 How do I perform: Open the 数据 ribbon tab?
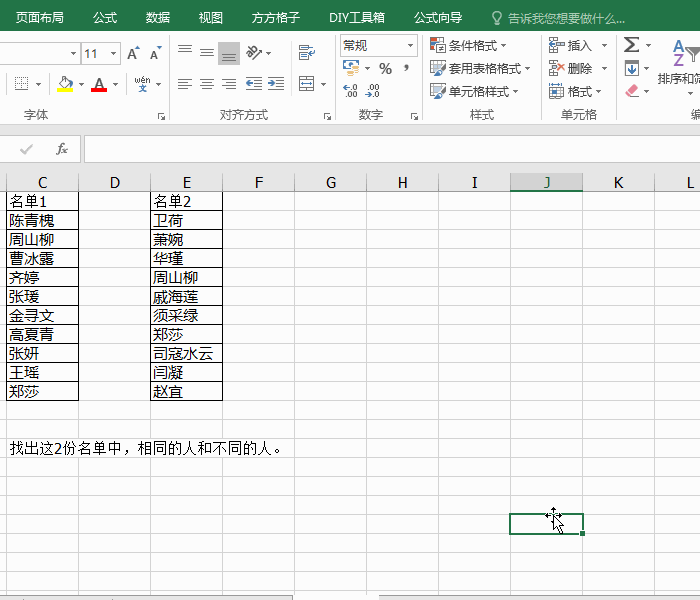pos(157,18)
